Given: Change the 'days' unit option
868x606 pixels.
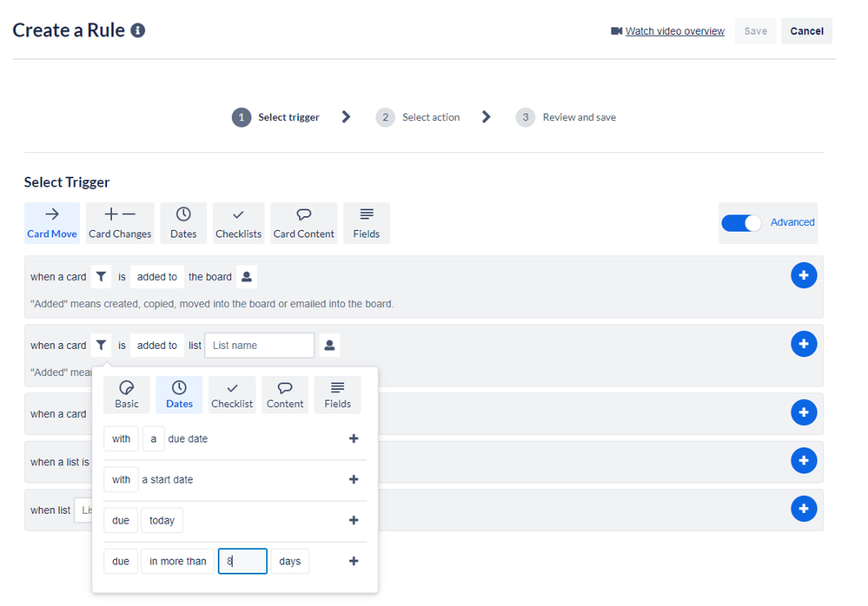Looking at the screenshot, I should pyautogui.click(x=290, y=561).
